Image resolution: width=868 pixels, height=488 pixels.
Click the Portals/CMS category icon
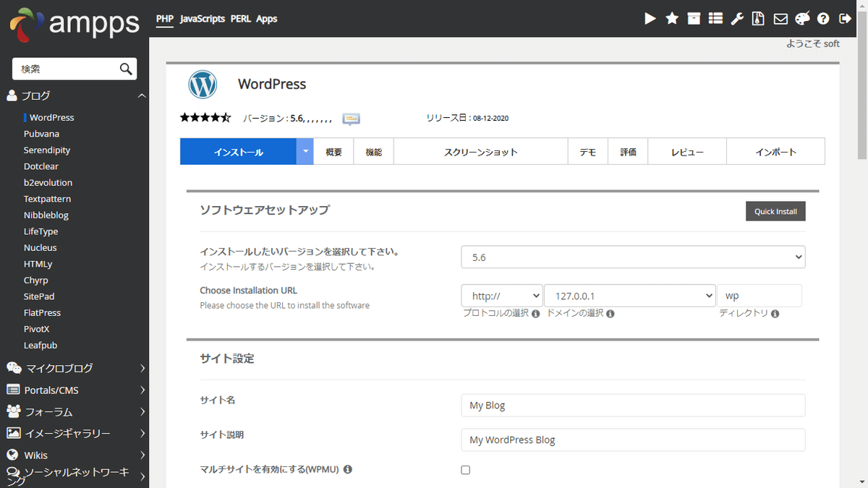point(13,390)
